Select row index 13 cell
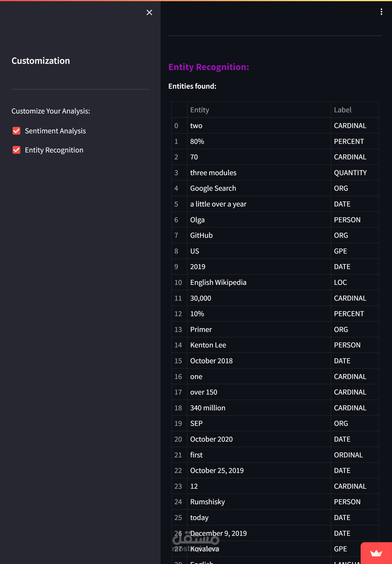The width and height of the screenshot is (392, 564). pos(178,330)
